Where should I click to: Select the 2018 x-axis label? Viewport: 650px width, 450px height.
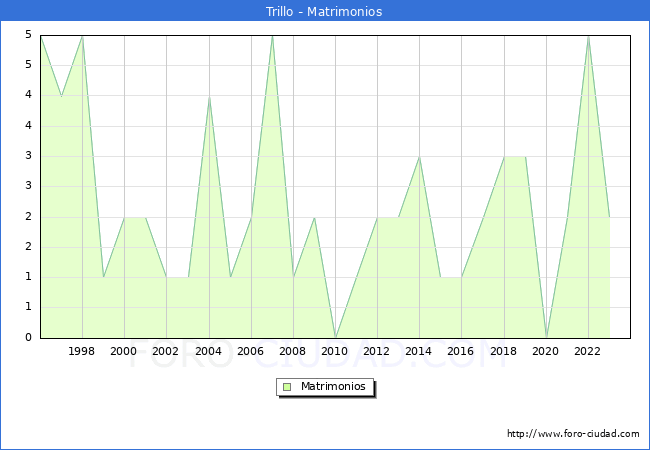(x=504, y=351)
